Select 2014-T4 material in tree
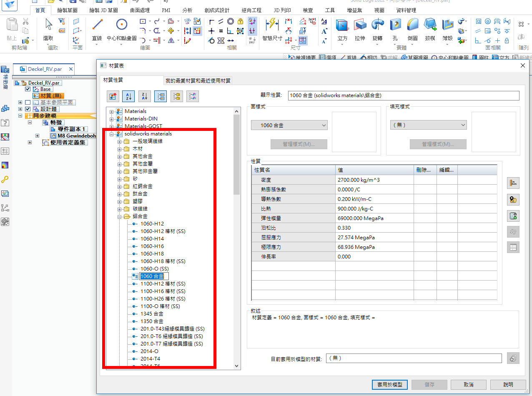 tap(150, 359)
